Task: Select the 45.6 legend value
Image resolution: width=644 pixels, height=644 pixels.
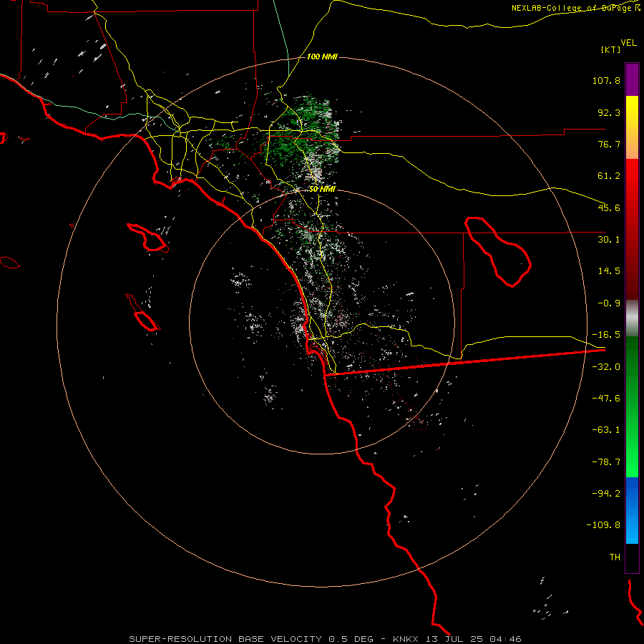Action: [x=609, y=208]
